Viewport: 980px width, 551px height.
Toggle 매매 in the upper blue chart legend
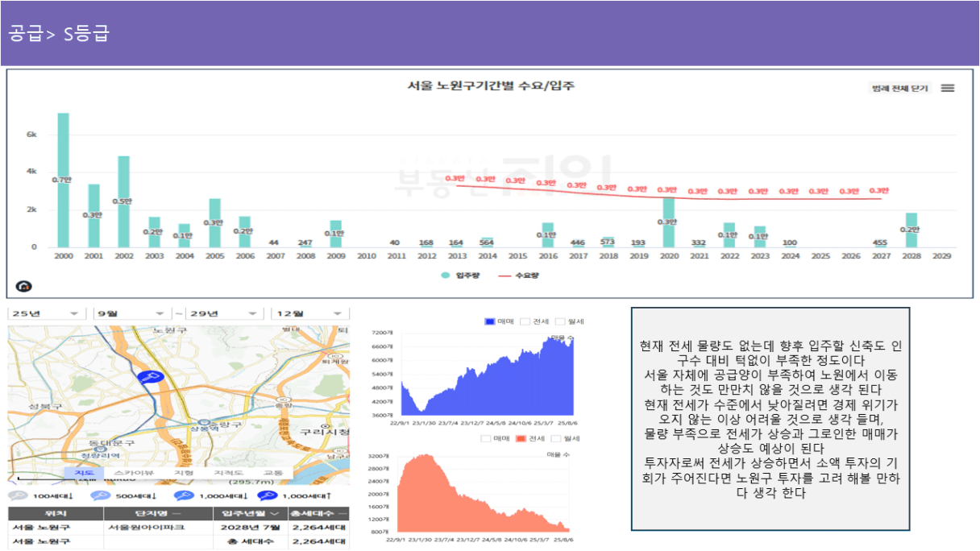tap(500, 321)
